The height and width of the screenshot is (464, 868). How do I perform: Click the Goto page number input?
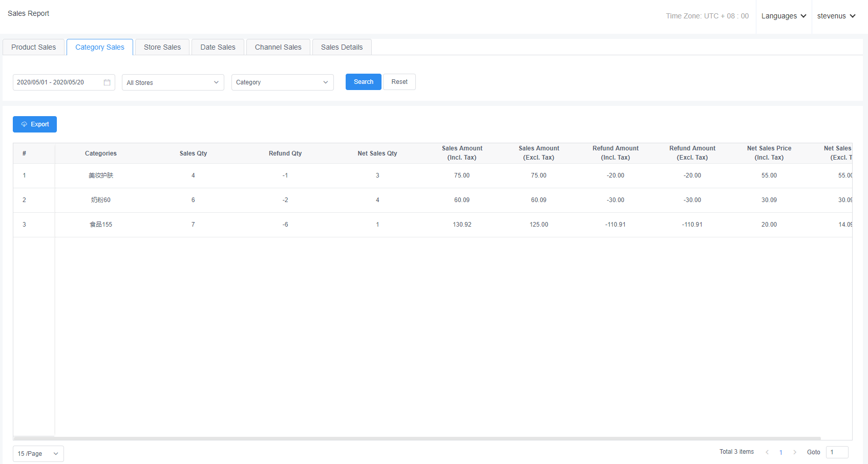[x=837, y=452]
